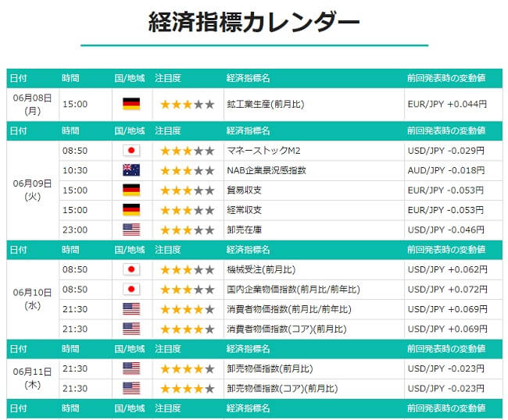This screenshot has width=508, height=420.
Task: Click German flag in 経常収支 row
Action: (131, 210)
